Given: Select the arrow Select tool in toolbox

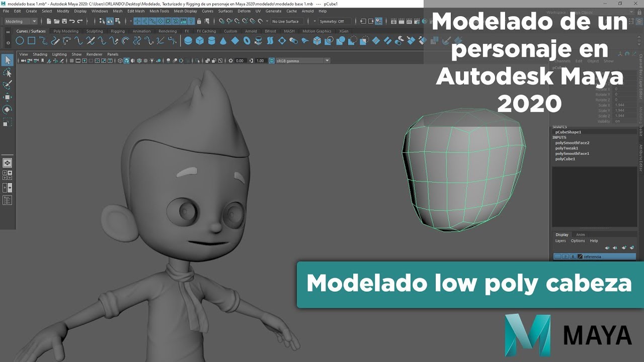Looking at the screenshot, I should (7, 60).
